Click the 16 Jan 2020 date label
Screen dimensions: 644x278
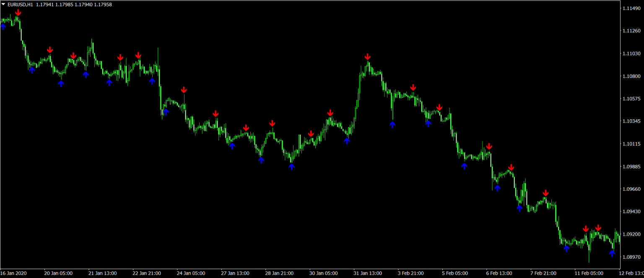pos(14,273)
